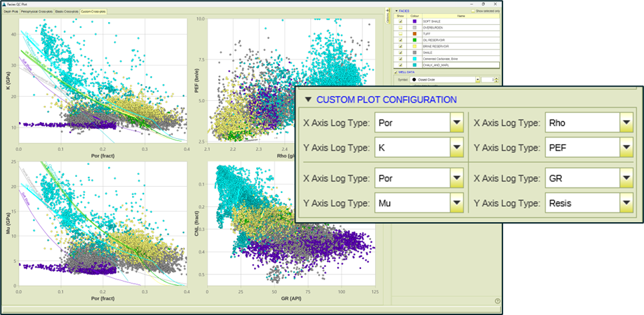Click the help question mark icon

pyautogui.click(x=498, y=300)
